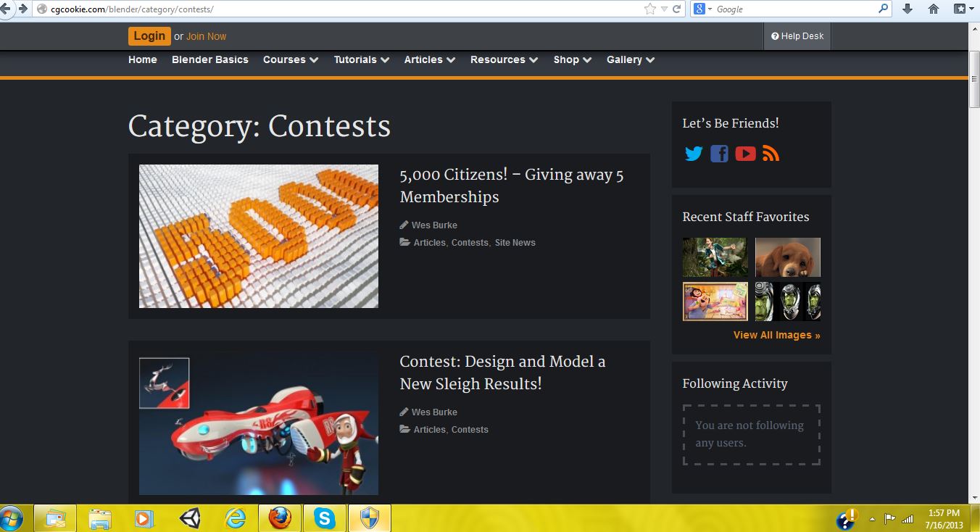
Task: Open the browser Downloads arrow icon
Action: (907, 9)
